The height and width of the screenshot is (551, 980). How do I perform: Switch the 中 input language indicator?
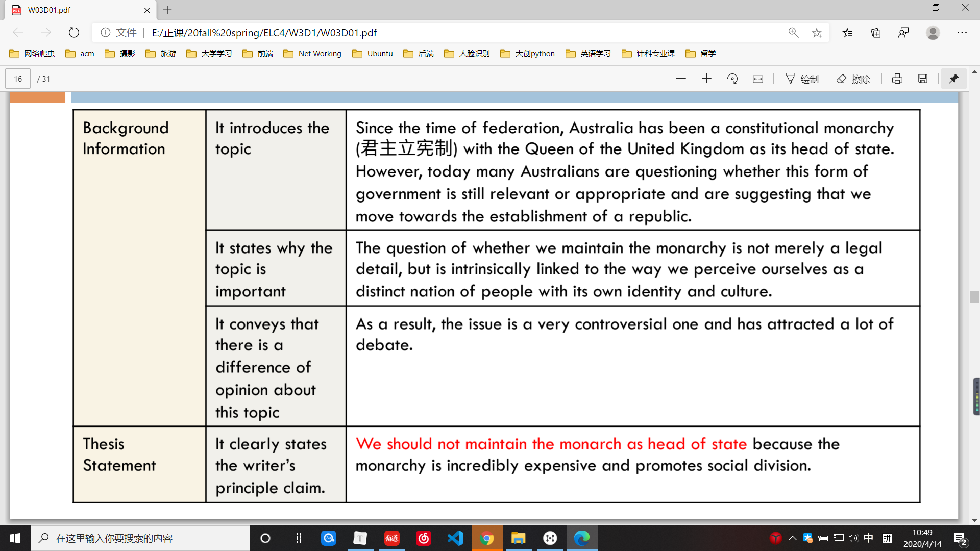pos(868,538)
